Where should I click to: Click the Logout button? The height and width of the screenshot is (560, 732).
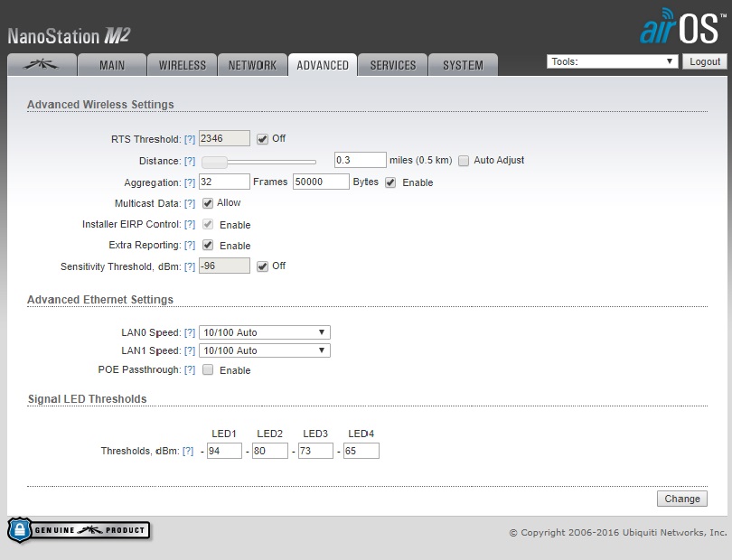tap(704, 61)
